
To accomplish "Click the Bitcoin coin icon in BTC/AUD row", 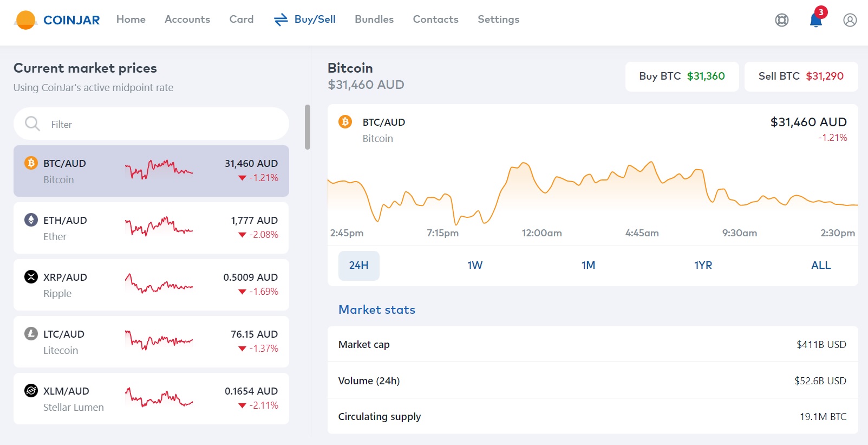I will click(x=31, y=163).
